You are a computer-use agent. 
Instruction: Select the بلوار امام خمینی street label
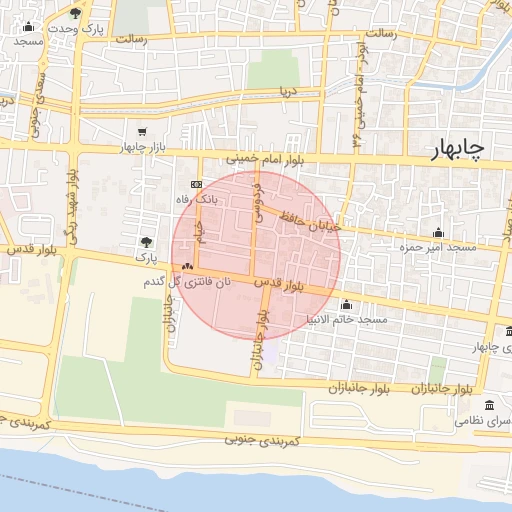265,160
